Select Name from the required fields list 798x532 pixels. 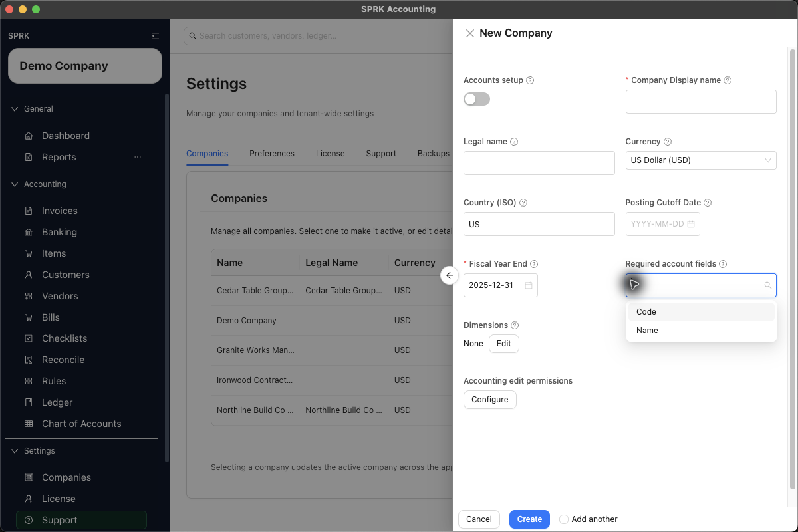click(702, 331)
